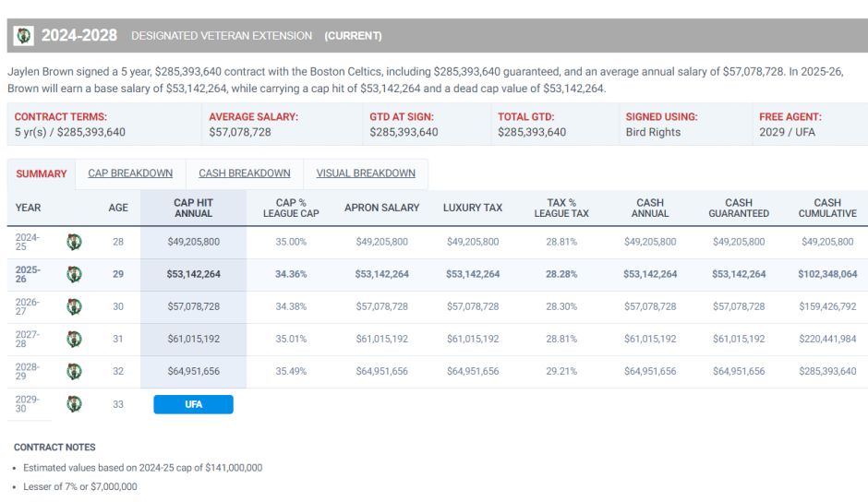Click the Celtics logo in the contract header

[24, 36]
